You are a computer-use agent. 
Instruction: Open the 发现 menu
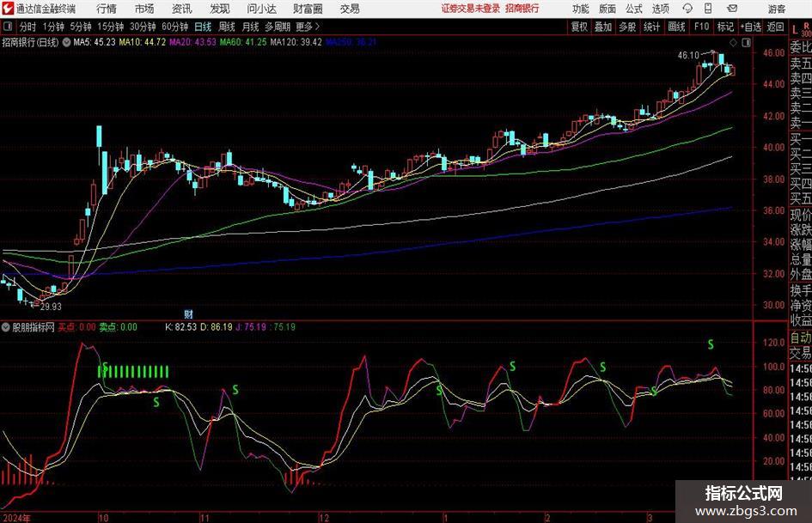click(220, 9)
